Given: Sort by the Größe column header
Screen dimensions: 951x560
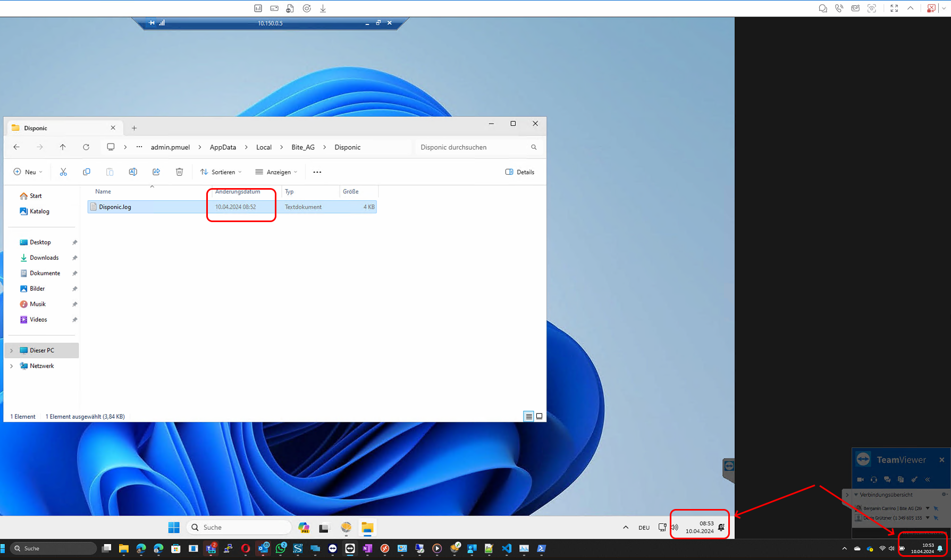Looking at the screenshot, I should (351, 191).
